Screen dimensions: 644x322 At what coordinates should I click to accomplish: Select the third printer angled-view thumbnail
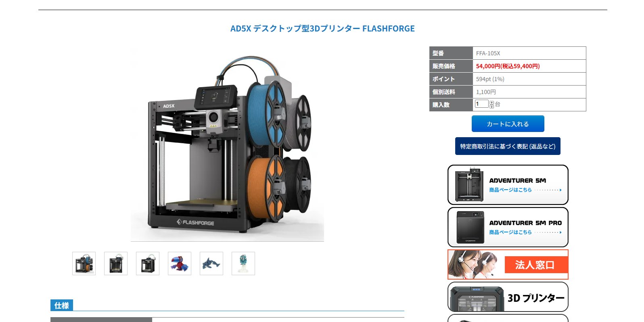[x=148, y=263]
